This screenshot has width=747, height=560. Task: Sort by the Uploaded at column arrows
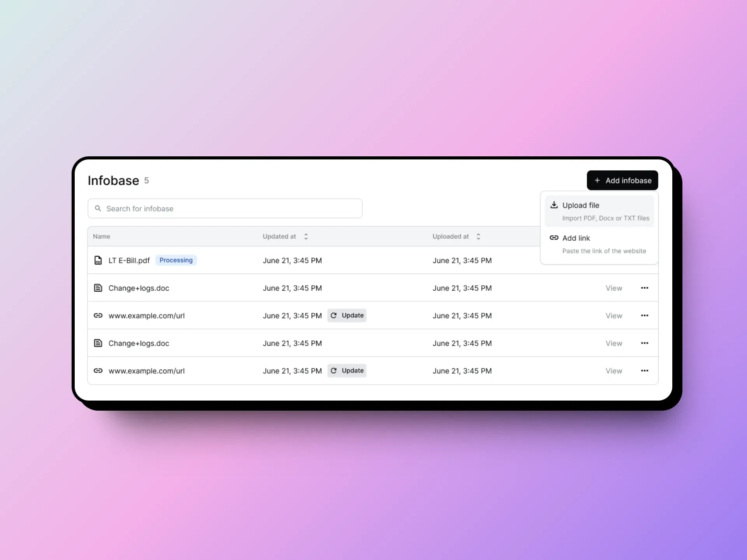(x=478, y=236)
